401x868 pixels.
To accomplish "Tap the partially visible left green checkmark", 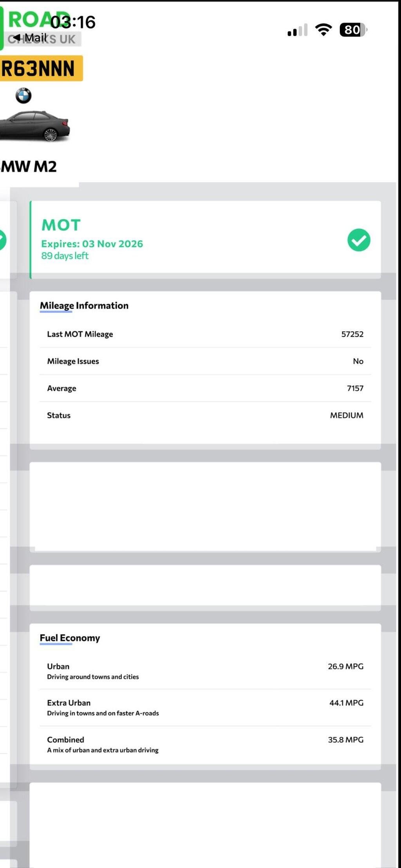I will (x=3, y=240).
